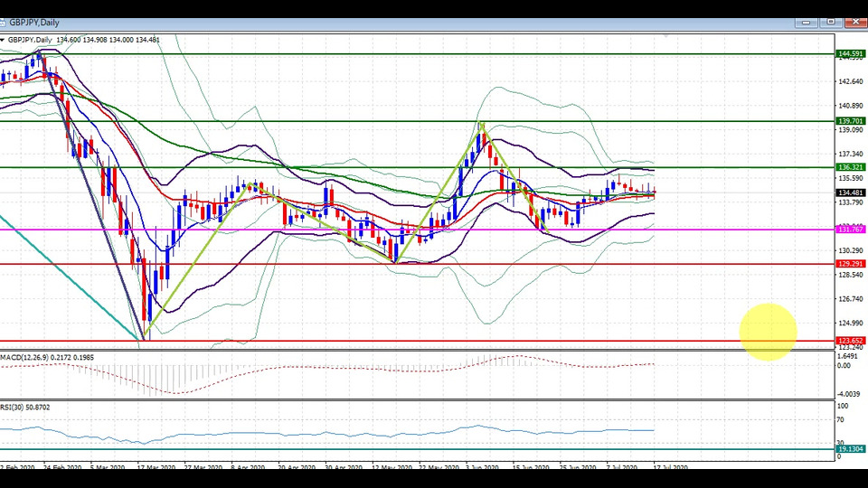Click the current price tag 134.481

[x=850, y=193]
